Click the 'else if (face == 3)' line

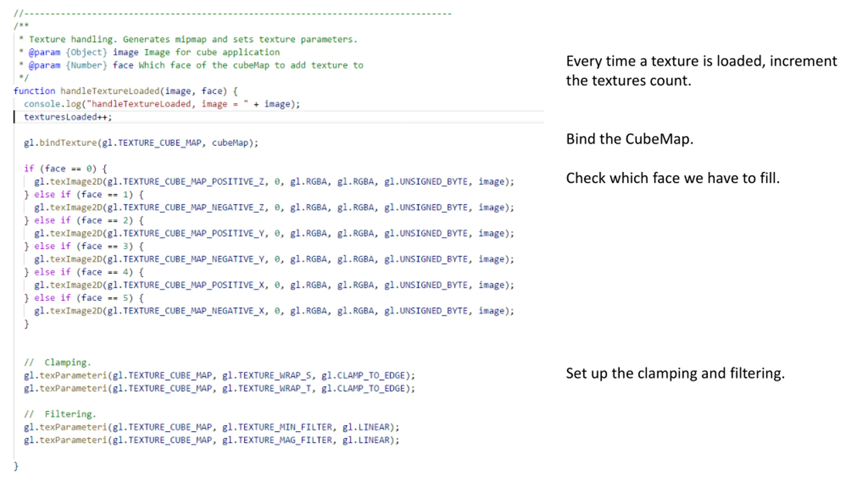pyautogui.click(x=84, y=246)
